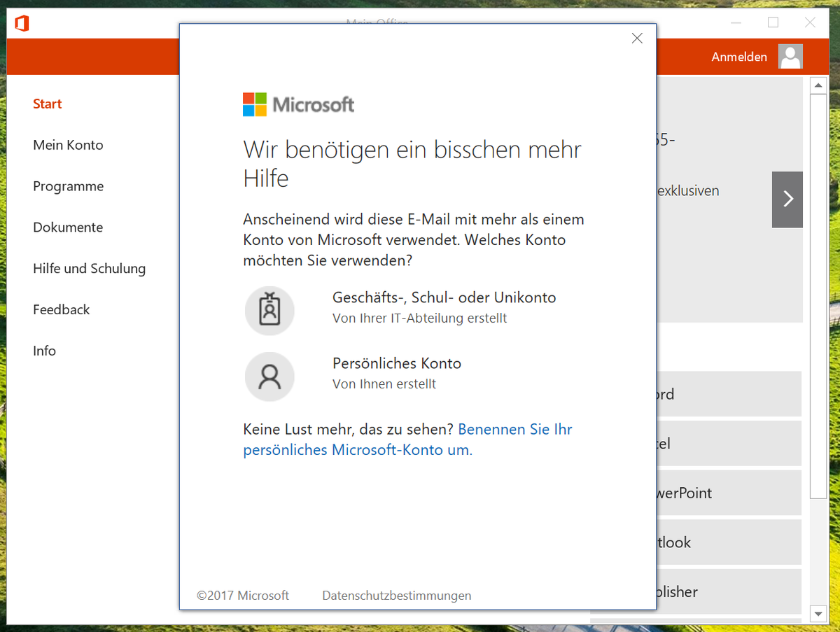
Task: Go to Programme in the sidebar
Action: tap(68, 186)
